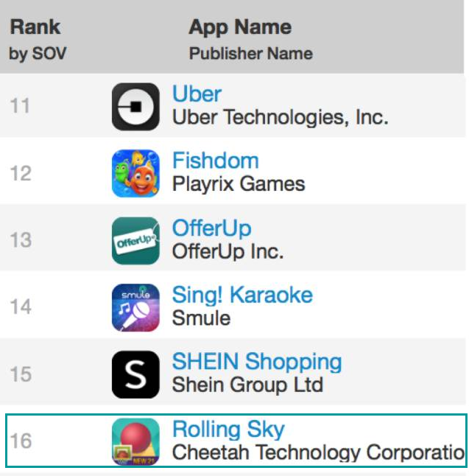
Task: Open the Sing! Karaoke link
Action: tap(242, 295)
